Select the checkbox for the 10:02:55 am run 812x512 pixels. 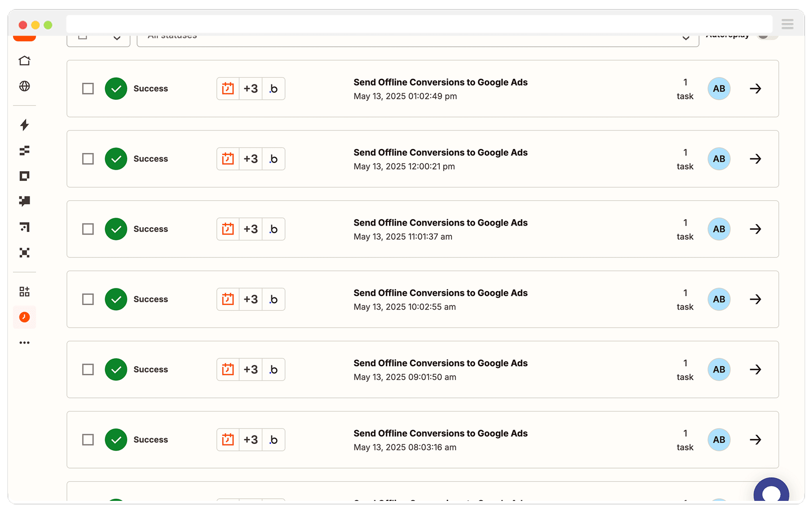coord(88,300)
